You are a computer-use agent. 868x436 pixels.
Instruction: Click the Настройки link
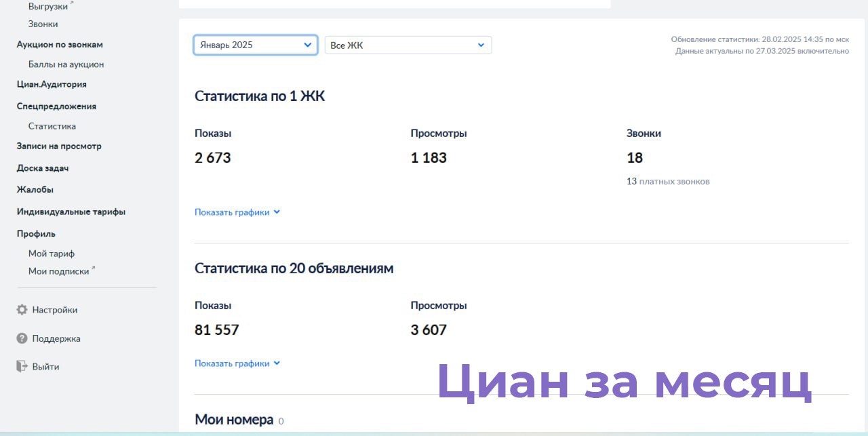(x=55, y=310)
